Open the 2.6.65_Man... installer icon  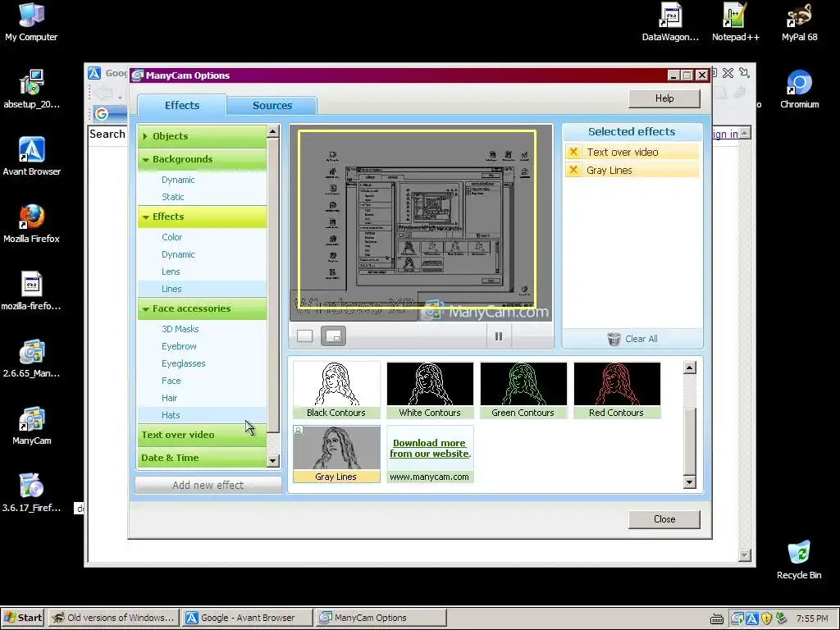[31, 358]
